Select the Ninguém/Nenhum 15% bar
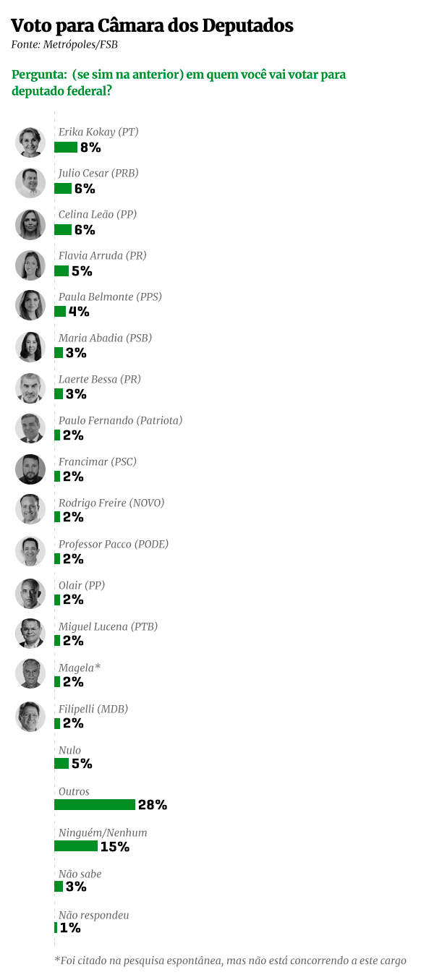This screenshot has height=980, width=434. (76, 845)
